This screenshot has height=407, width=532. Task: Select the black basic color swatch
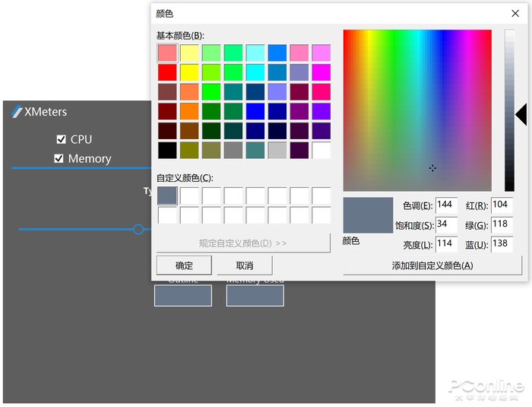pyautogui.click(x=167, y=150)
